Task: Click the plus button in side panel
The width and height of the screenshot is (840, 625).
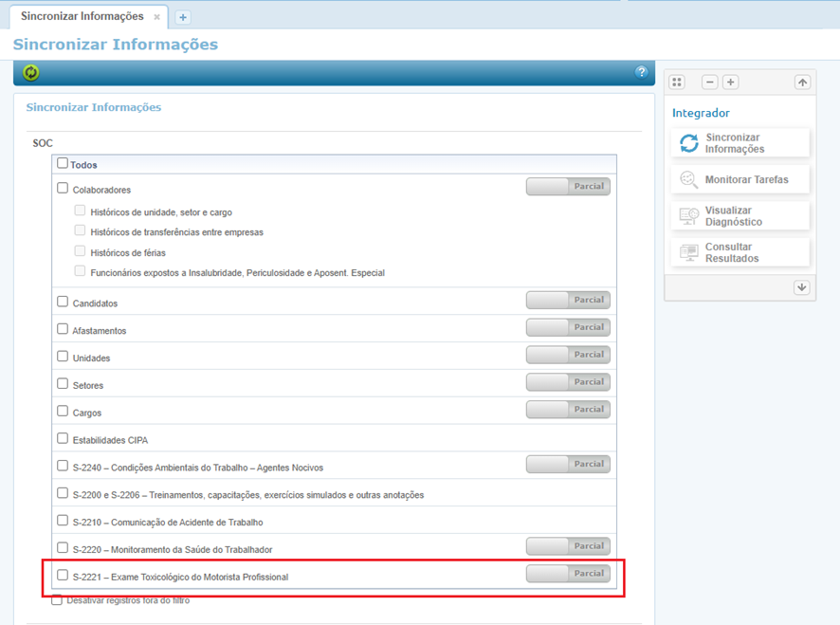Action: (730, 83)
